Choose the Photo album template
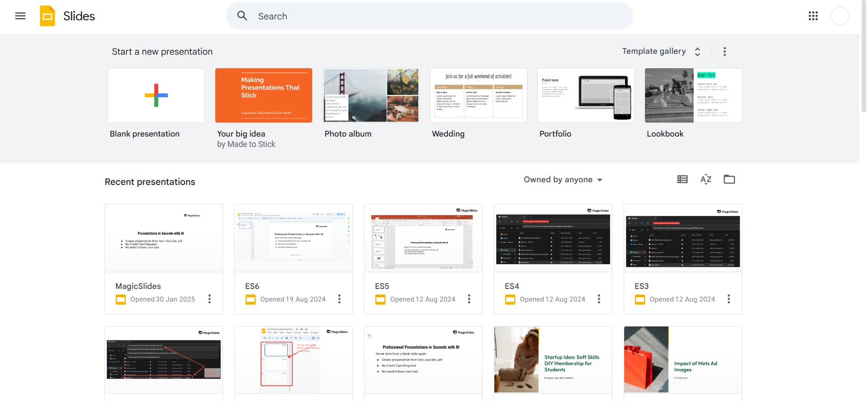Viewport: 868px width, 402px height. [x=371, y=95]
